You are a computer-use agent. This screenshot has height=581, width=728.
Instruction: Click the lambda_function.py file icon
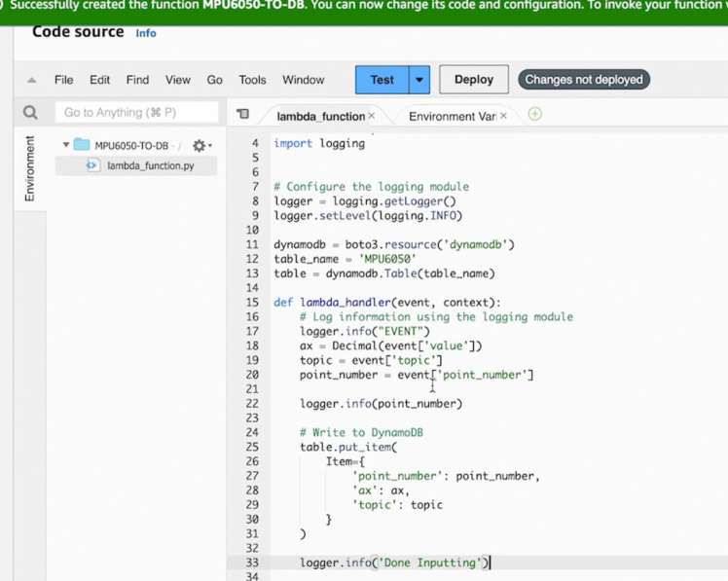pos(92,165)
